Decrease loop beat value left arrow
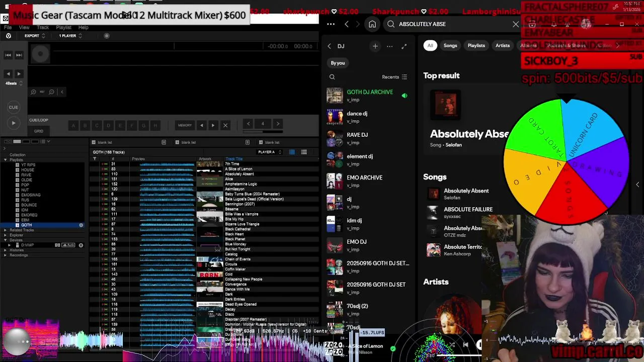Image resolution: width=644 pixels, height=362 pixels. pos(248,124)
